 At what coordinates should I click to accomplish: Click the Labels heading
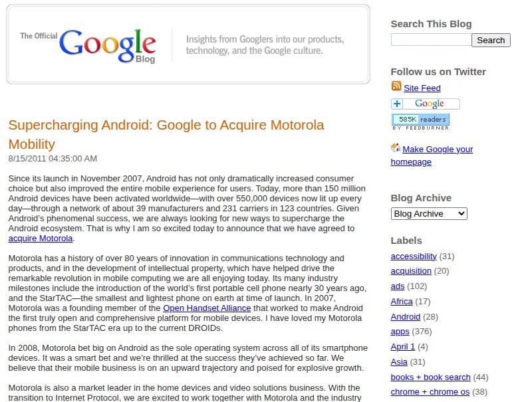coord(406,241)
